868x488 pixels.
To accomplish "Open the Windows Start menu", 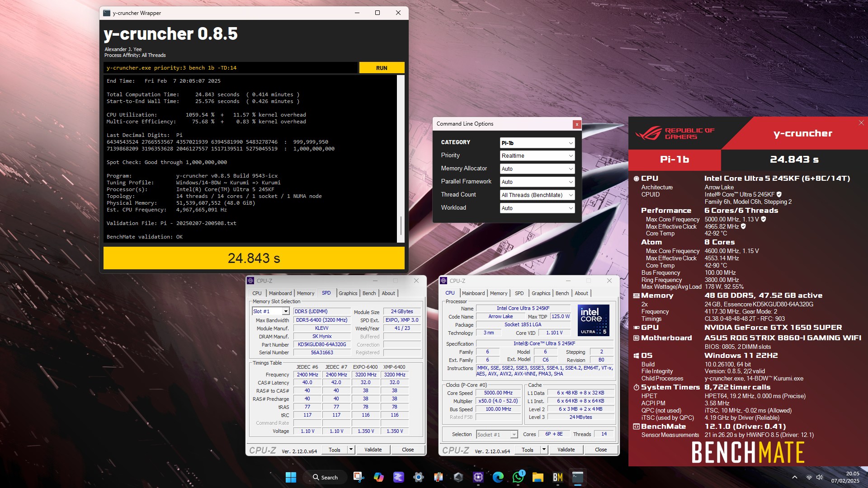I will pyautogui.click(x=291, y=477).
